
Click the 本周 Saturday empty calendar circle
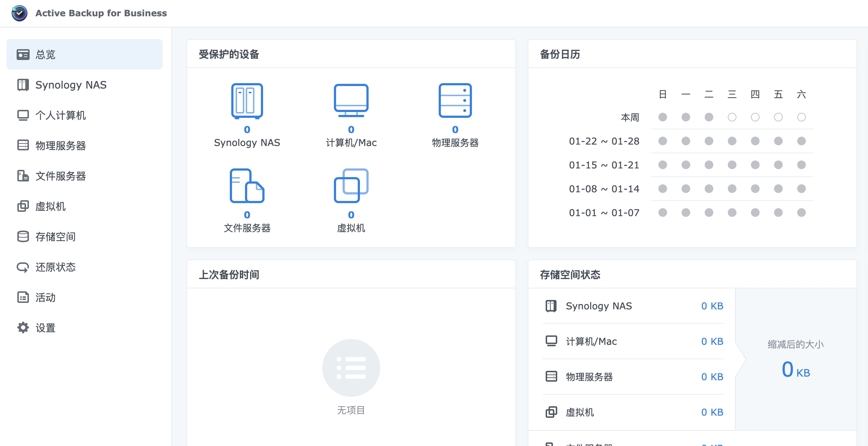(x=802, y=117)
